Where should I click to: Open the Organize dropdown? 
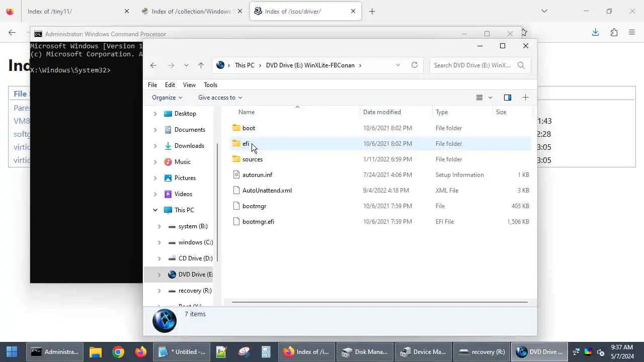(167, 98)
